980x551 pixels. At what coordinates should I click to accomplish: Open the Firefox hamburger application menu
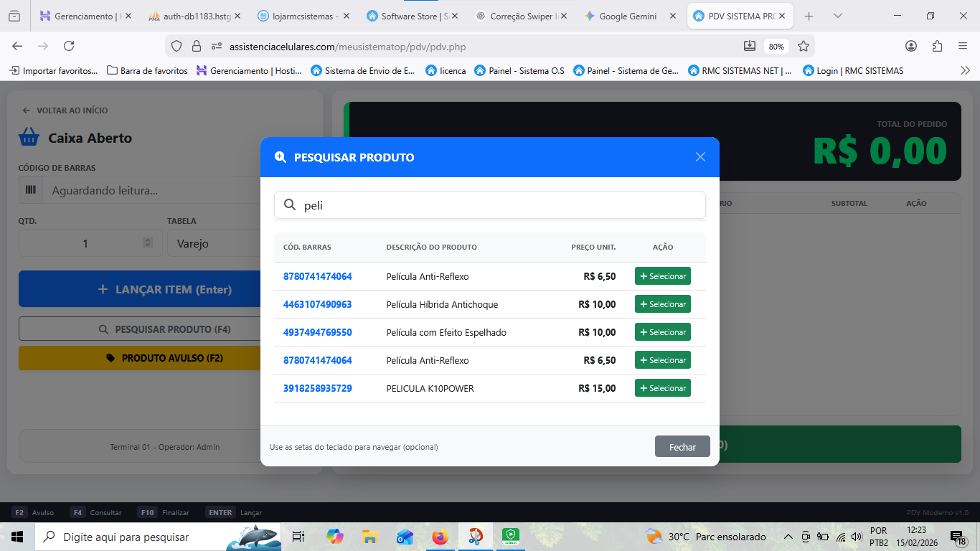pyautogui.click(x=963, y=46)
